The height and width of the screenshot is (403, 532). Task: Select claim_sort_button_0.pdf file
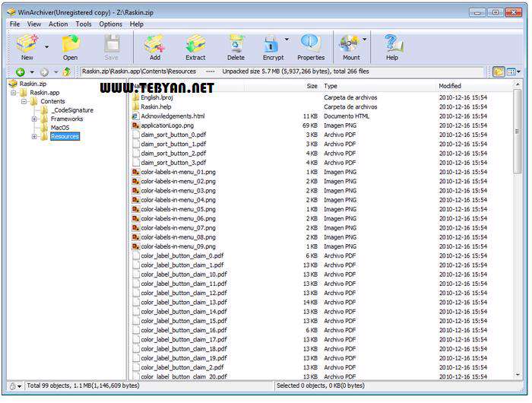pyautogui.click(x=322, y=135)
